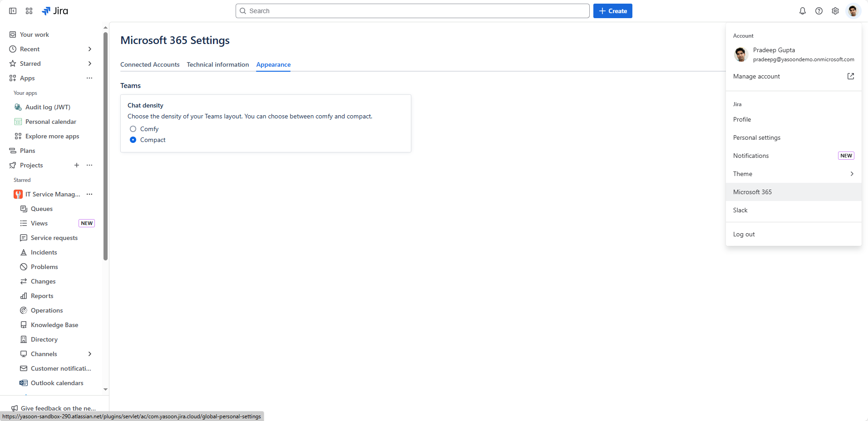Open the notifications bell
This screenshot has height=421, width=868.
[803, 10]
